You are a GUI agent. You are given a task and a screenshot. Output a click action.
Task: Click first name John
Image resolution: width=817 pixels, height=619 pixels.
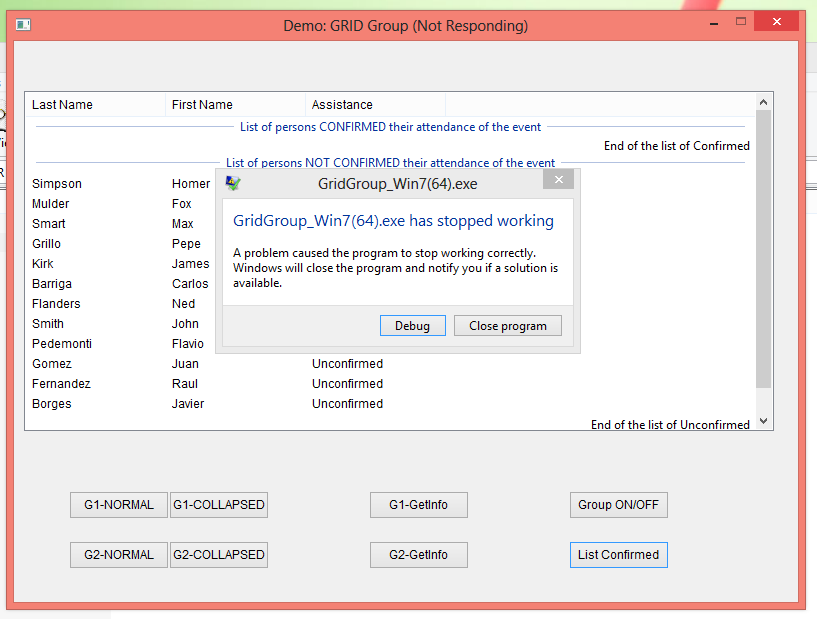click(185, 324)
